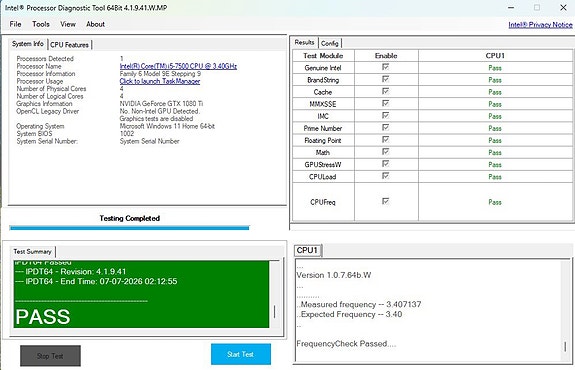The width and height of the screenshot is (575, 370).
Task: Click the Version 1.0.7.64b.W line
Action: pos(334,275)
